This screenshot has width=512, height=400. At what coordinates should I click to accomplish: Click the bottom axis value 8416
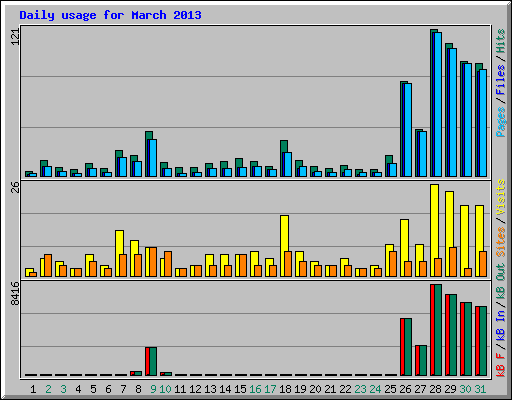(x=15, y=294)
